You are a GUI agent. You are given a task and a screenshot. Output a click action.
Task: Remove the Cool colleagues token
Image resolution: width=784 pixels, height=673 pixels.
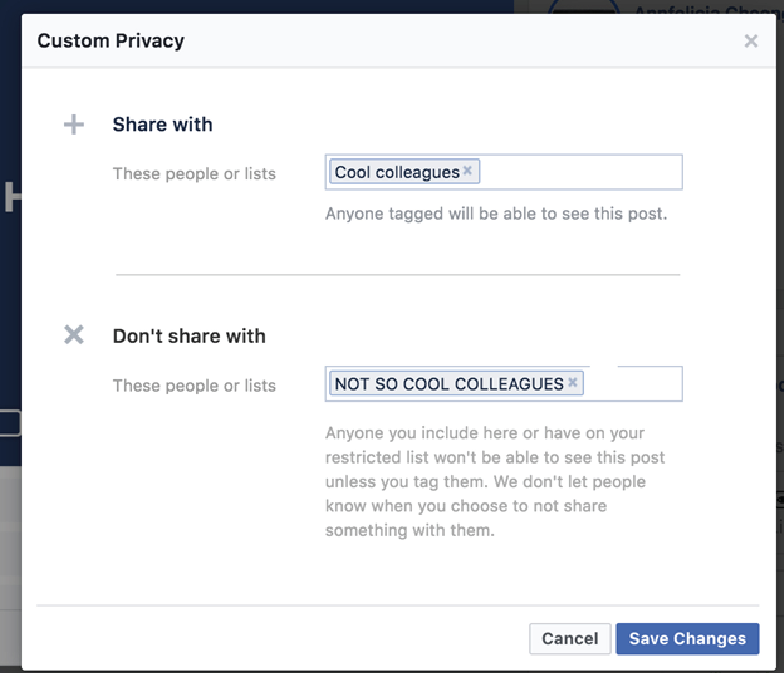[467, 170]
